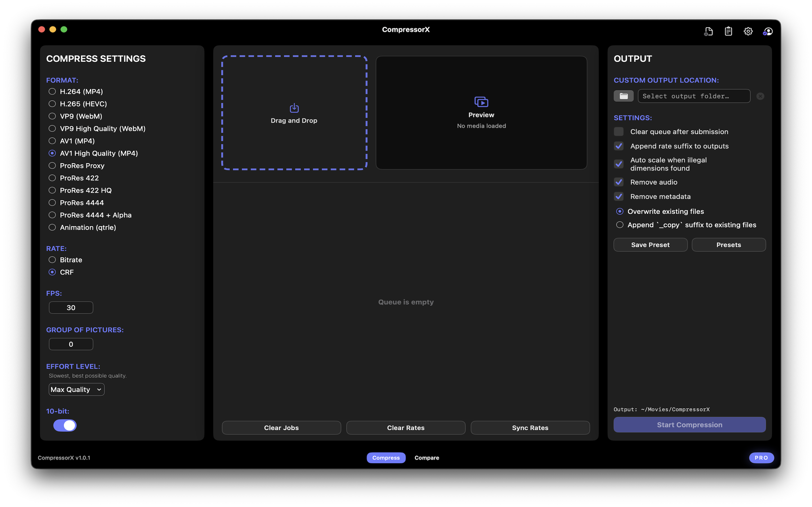
Task: Select the Compress tab
Action: pyautogui.click(x=386, y=457)
